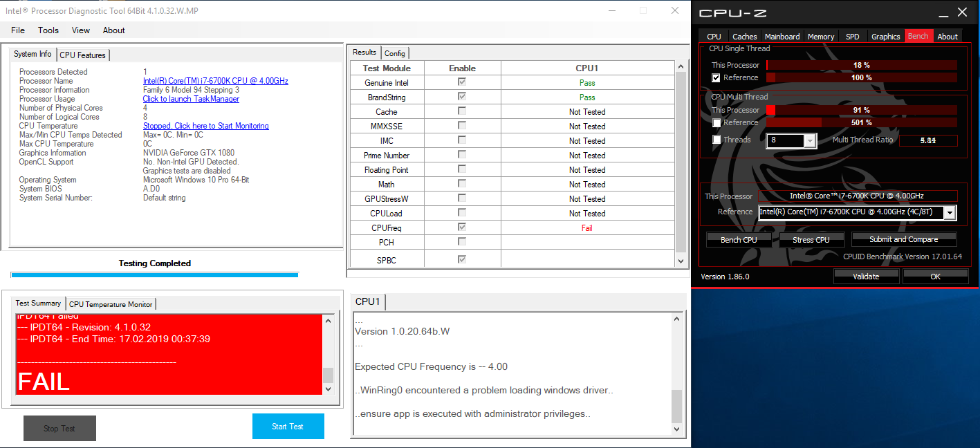Enable the Floating Point test checkbox
The height and width of the screenshot is (448, 980).
point(462,169)
